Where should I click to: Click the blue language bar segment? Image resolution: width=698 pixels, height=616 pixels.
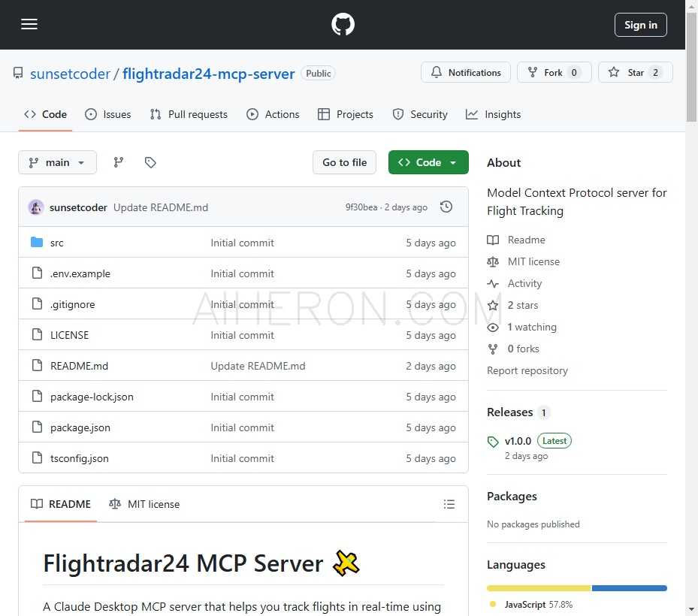(630, 588)
